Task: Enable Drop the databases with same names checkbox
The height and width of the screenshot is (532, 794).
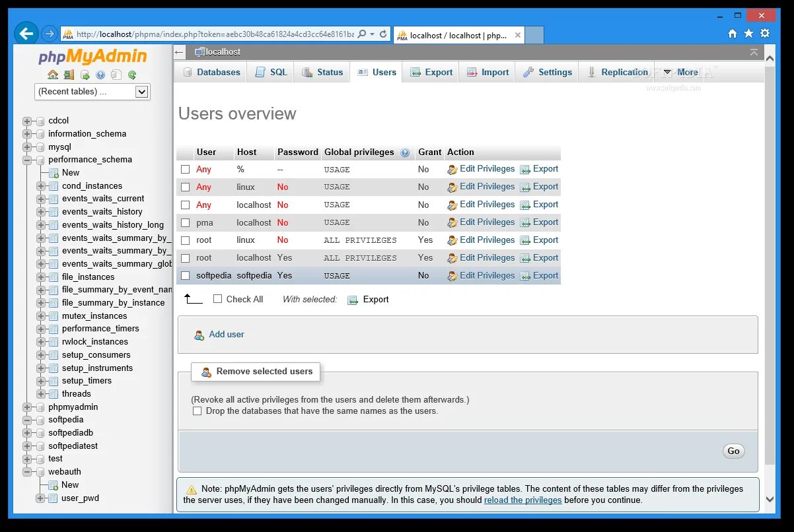Action: click(197, 411)
